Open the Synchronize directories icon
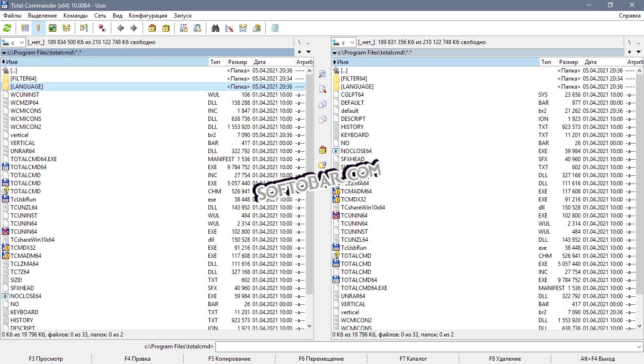The width and height of the screenshot is (644, 364). tap(243, 28)
